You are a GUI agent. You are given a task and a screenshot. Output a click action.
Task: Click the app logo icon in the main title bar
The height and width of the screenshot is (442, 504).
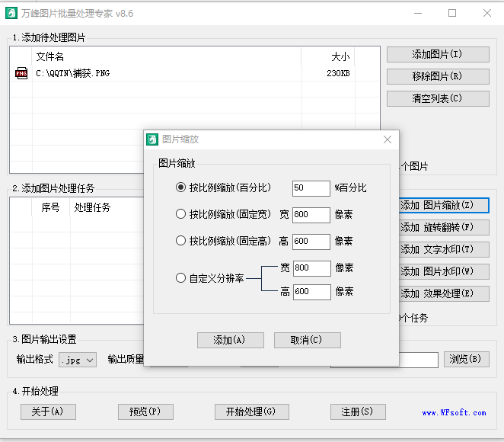[x=11, y=13]
